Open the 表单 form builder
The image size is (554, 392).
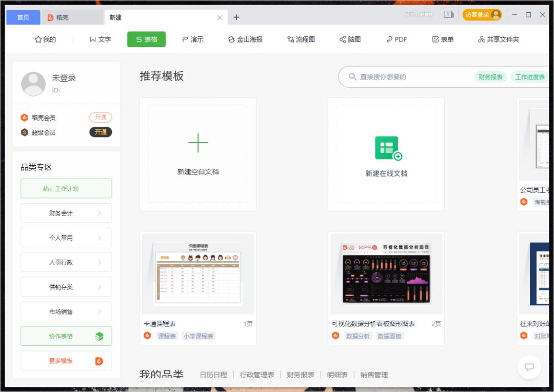[x=442, y=38]
